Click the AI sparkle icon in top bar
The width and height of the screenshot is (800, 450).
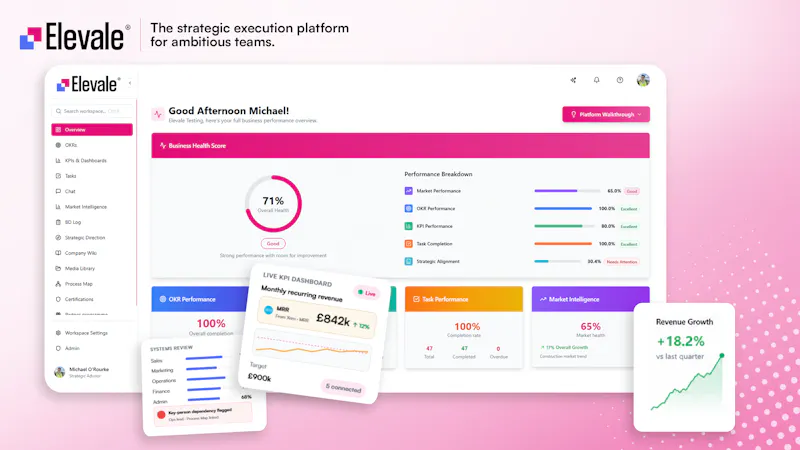(573, 80)
